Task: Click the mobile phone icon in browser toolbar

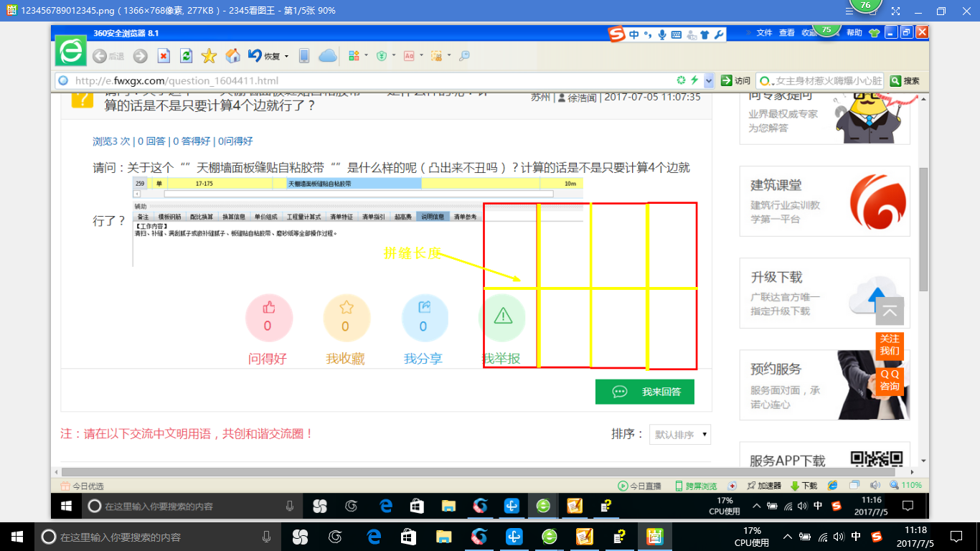Action: 304,56
